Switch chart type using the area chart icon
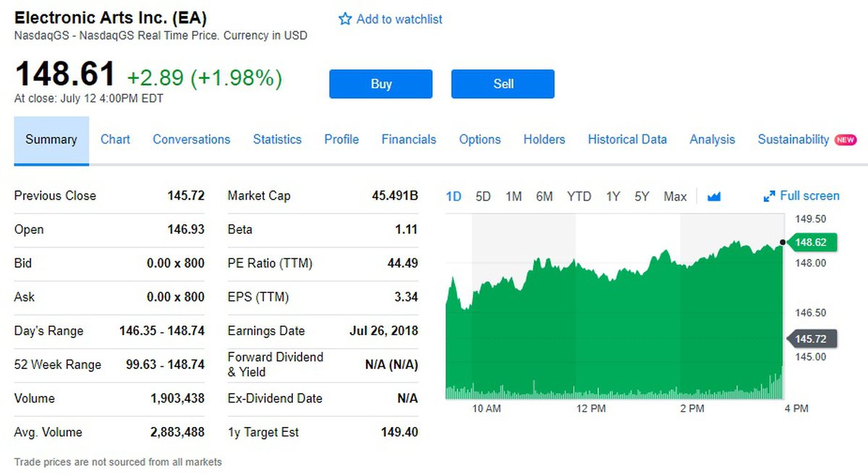 714,197
